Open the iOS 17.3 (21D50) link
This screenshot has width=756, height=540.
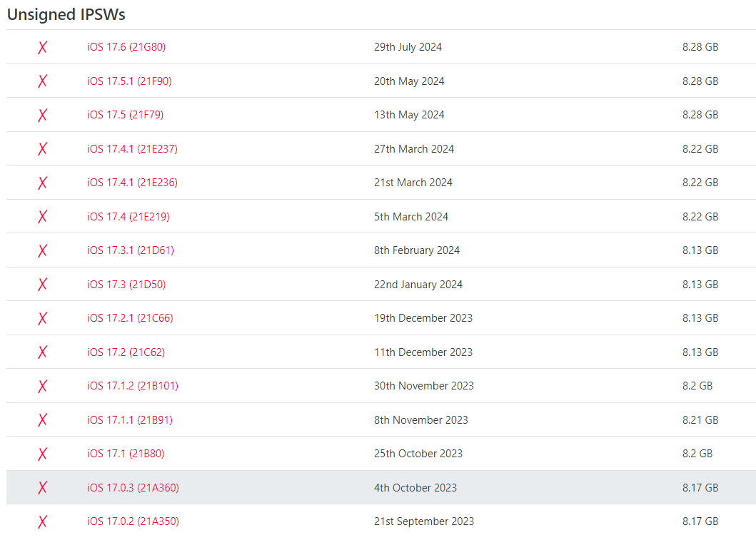coord(126,285)
